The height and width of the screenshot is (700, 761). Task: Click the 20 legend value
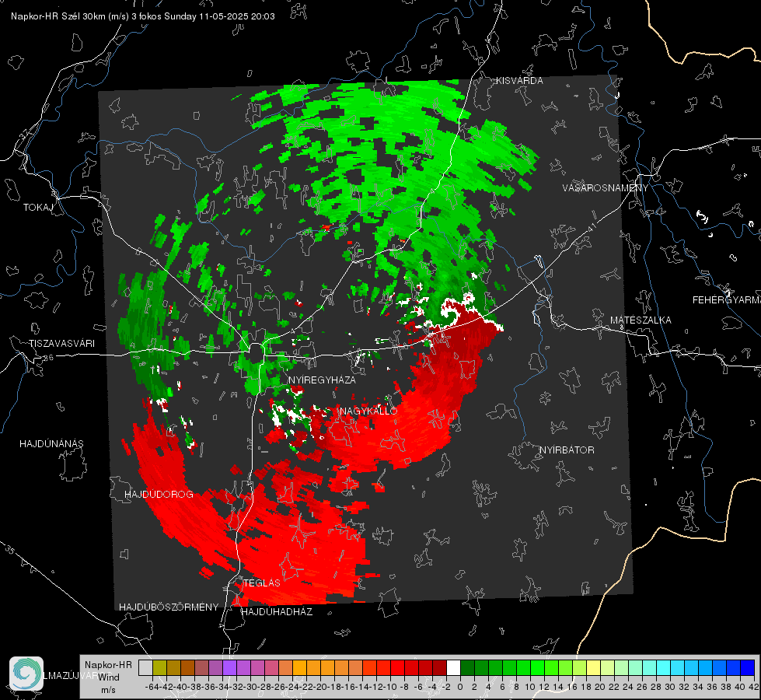600,687
